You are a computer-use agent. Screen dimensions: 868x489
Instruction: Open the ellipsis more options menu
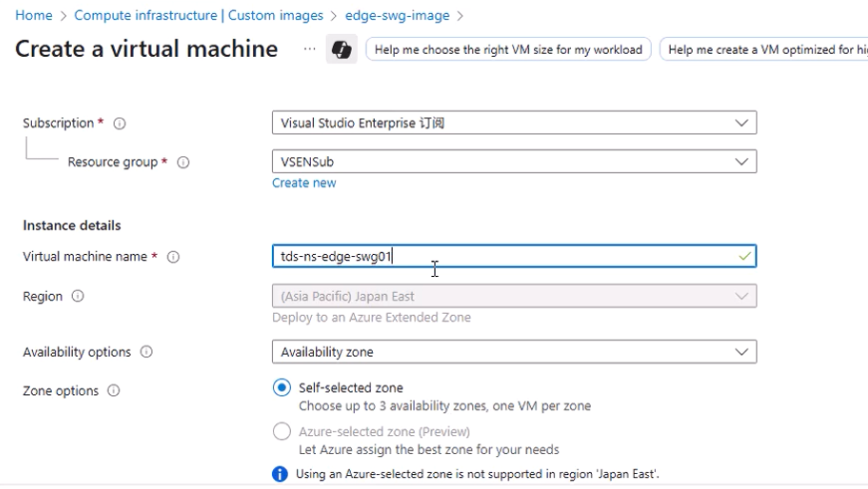pyautogui.click(x=310, y=49)
